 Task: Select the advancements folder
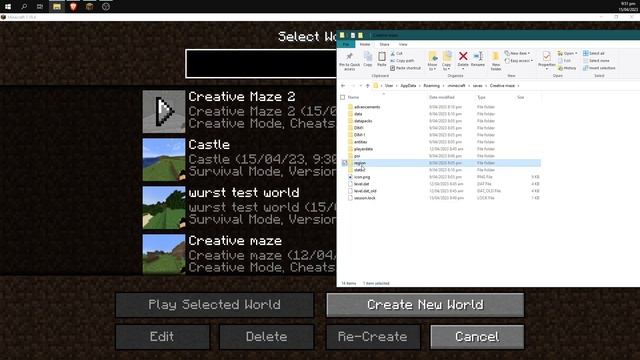click(367, 107)
